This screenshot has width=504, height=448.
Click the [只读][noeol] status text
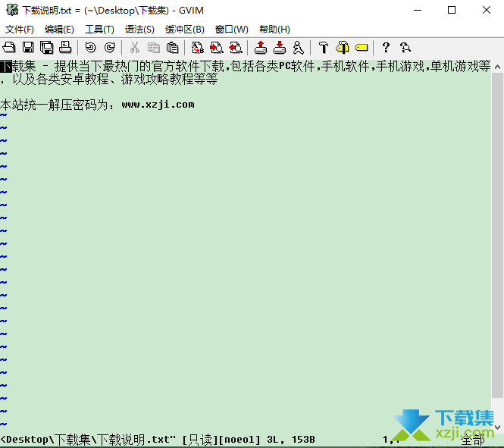click(221, 440)
